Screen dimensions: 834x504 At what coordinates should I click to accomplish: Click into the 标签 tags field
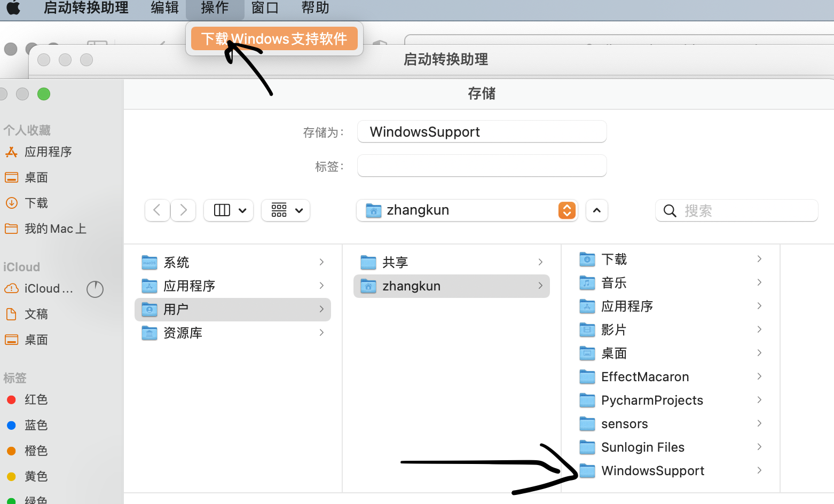click(482, 166)
